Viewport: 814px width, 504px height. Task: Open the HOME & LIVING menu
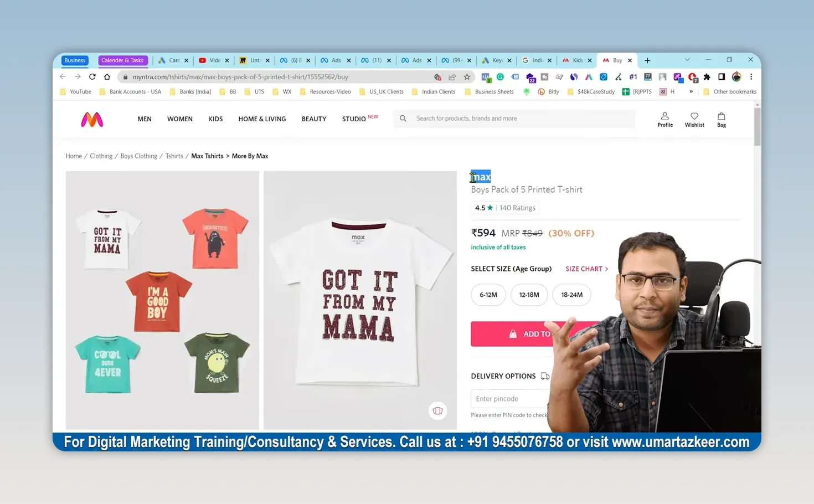coord(262,119)
